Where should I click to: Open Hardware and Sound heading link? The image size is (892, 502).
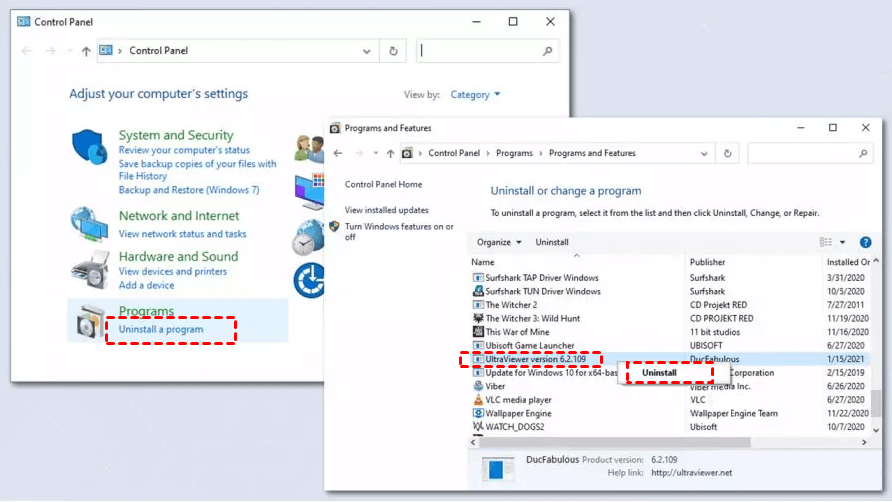pyautogui.click(x=179, y=257)
